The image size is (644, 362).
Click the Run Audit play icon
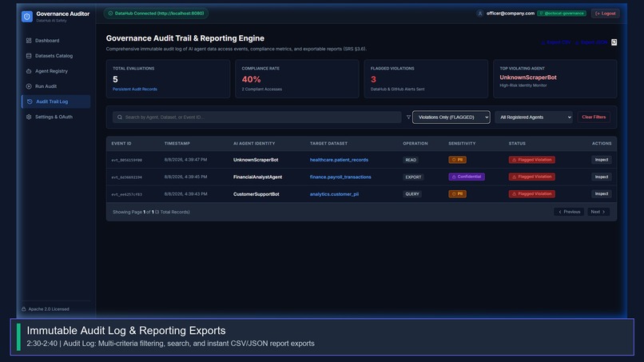coord(29,86)
